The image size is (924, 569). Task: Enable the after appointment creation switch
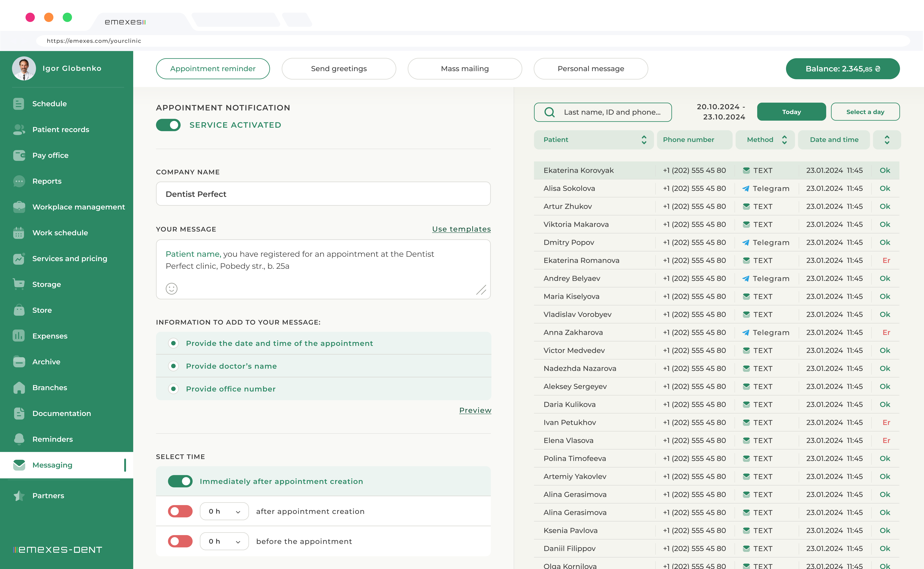click(x=180, y=511)
